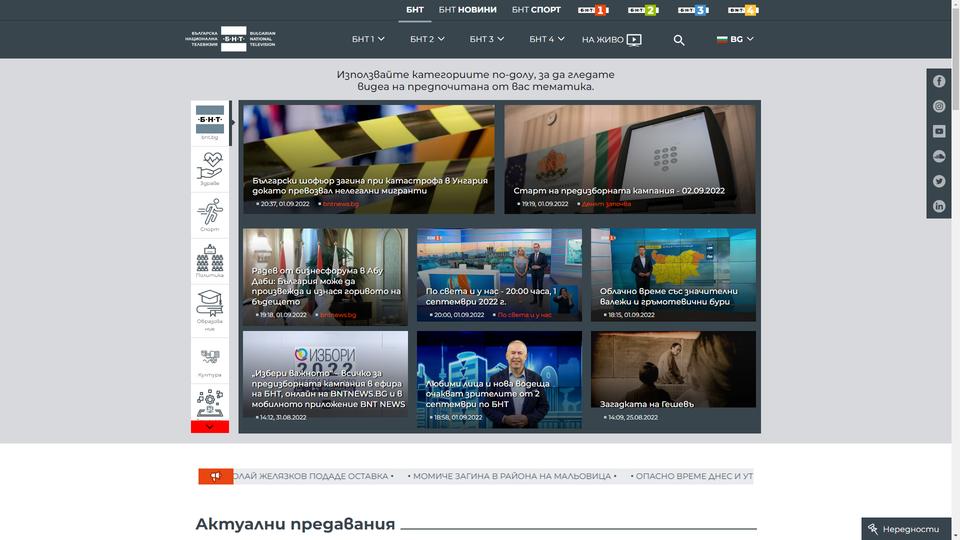This screenshot has width=960, height=540.
Task: Open the SoundCloud social icon
Action: [x=939, y=157]
